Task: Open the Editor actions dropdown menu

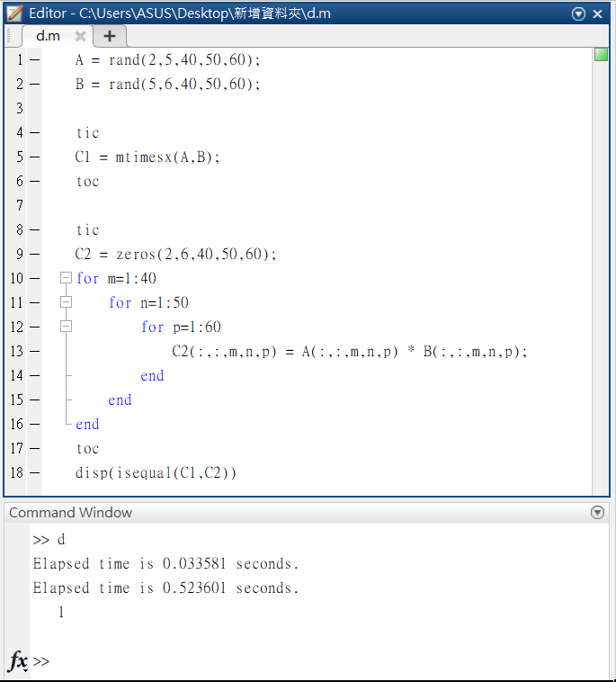Action: 578,13
